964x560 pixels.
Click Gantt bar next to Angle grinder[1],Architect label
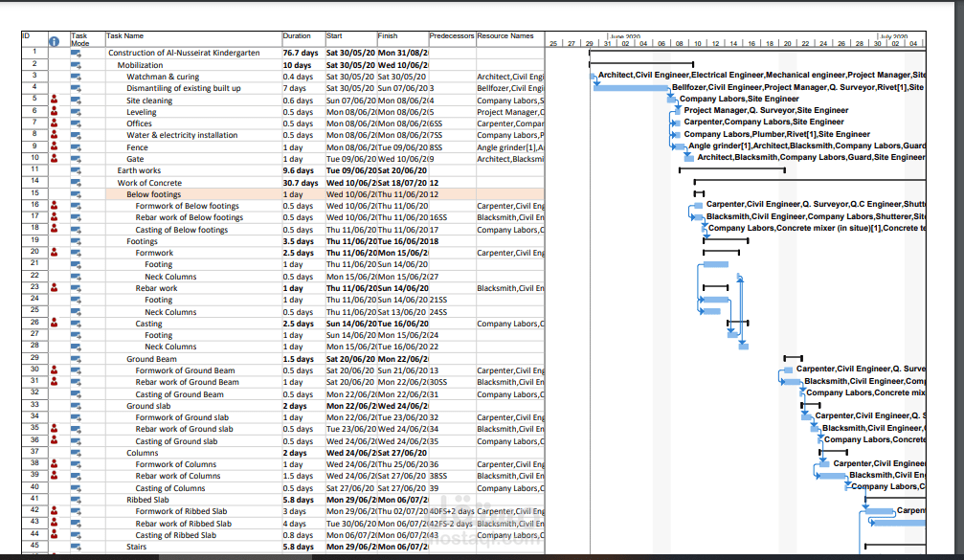[680, 146]
